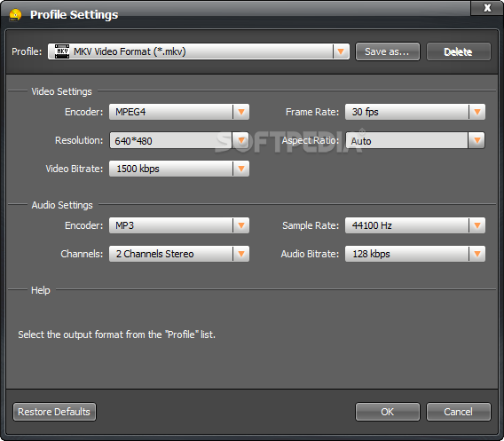Expand the Video Encoder dropdown arrow
Viewport: 504px width, 441px height.
click(241, 112)
